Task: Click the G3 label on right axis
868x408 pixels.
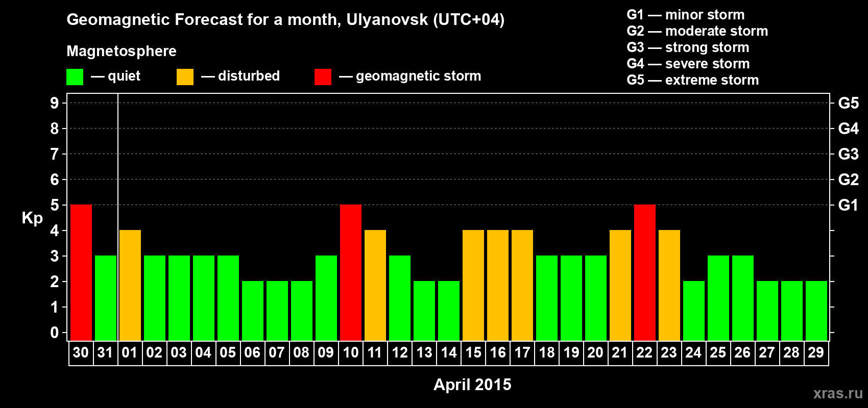Action: click(849, 154)
